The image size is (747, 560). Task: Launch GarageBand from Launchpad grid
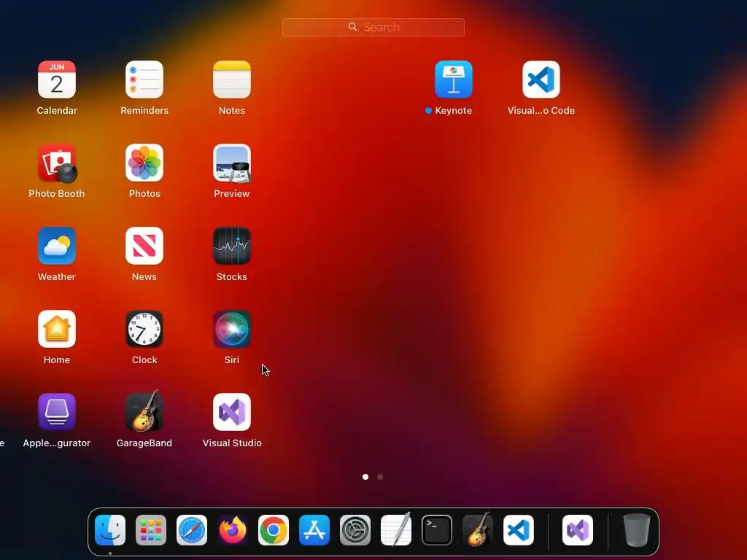pos(144,411)
